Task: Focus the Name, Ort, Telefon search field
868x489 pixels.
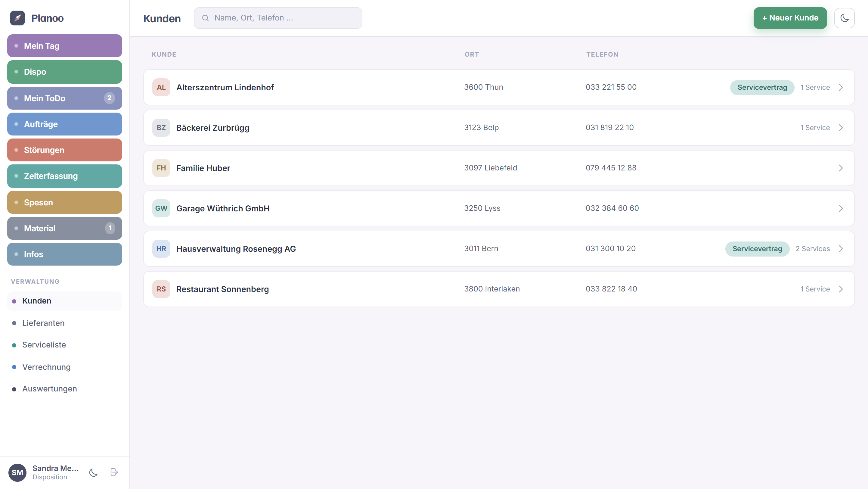Action: coord(278,18)
